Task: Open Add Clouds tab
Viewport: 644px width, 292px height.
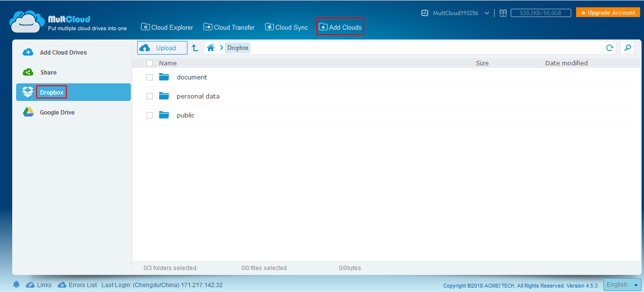Action: coord(340,27)
